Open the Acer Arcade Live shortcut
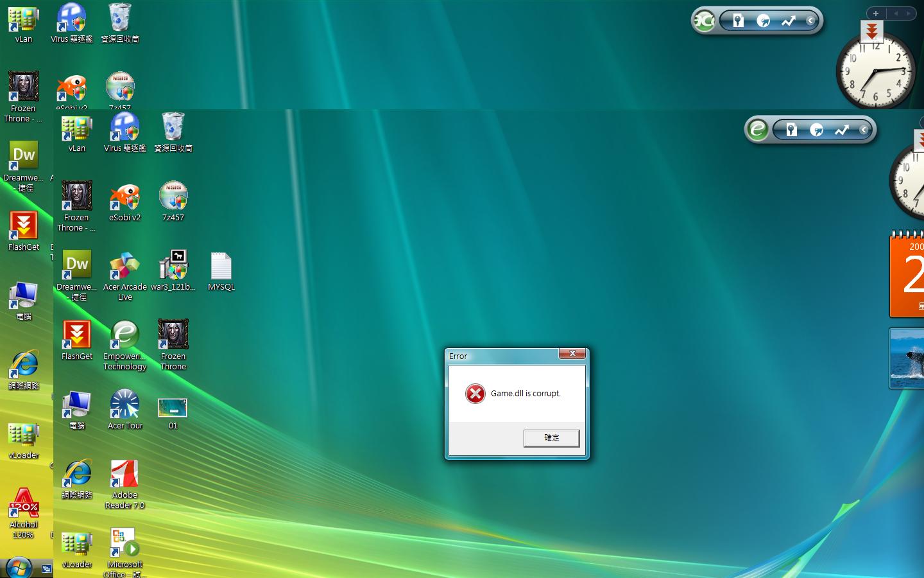 coord(124,267)
